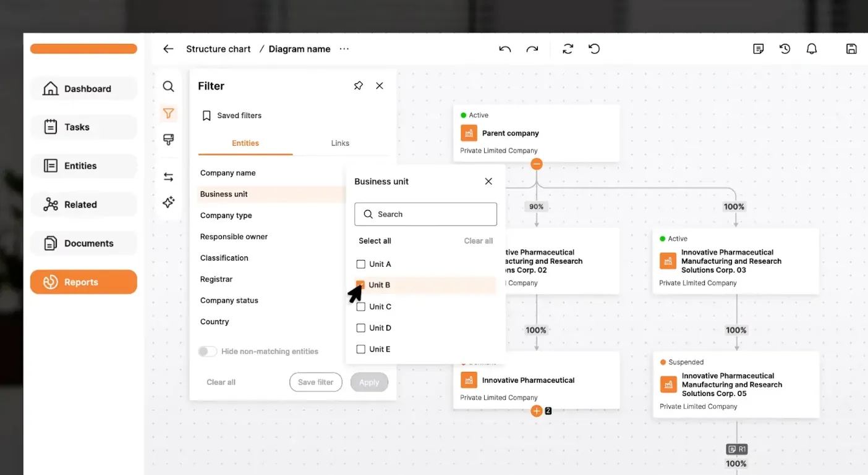
Task: Click Save filter button
Action: tap(316, 382)
